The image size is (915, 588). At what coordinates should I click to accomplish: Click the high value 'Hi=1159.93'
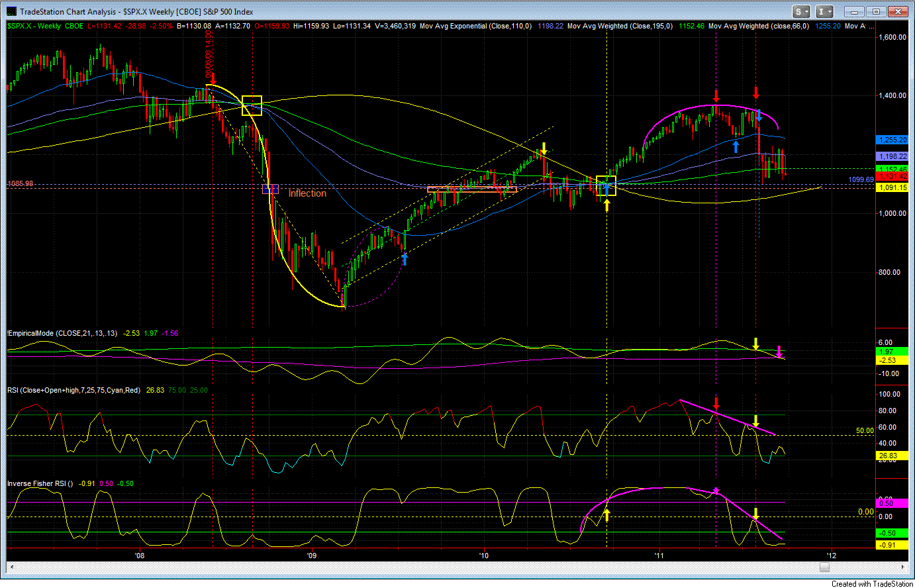point(311,26)
